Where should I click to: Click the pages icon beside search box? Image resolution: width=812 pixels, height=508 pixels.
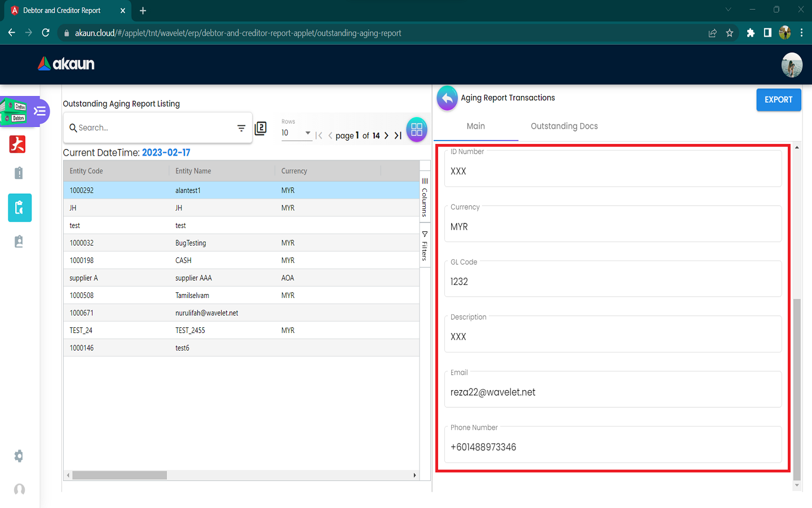[x=261, y=128]
